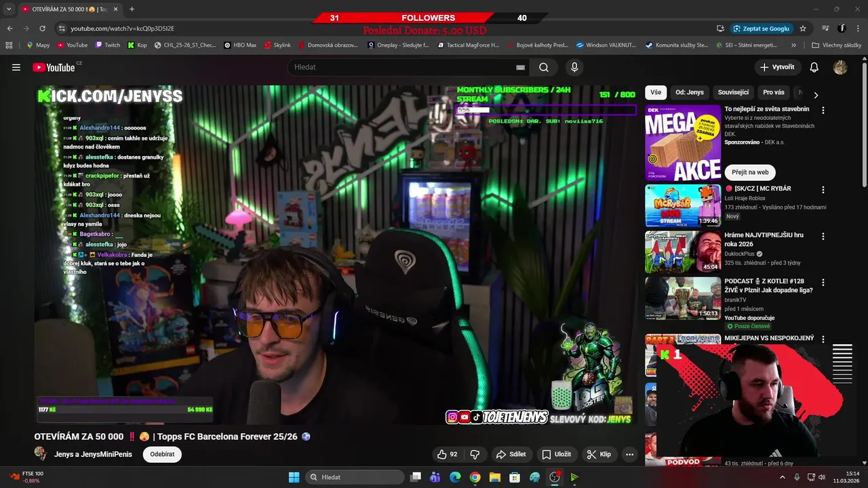
Task: Open the tab search dropdown in Chrome
Action: click(9, 9)
